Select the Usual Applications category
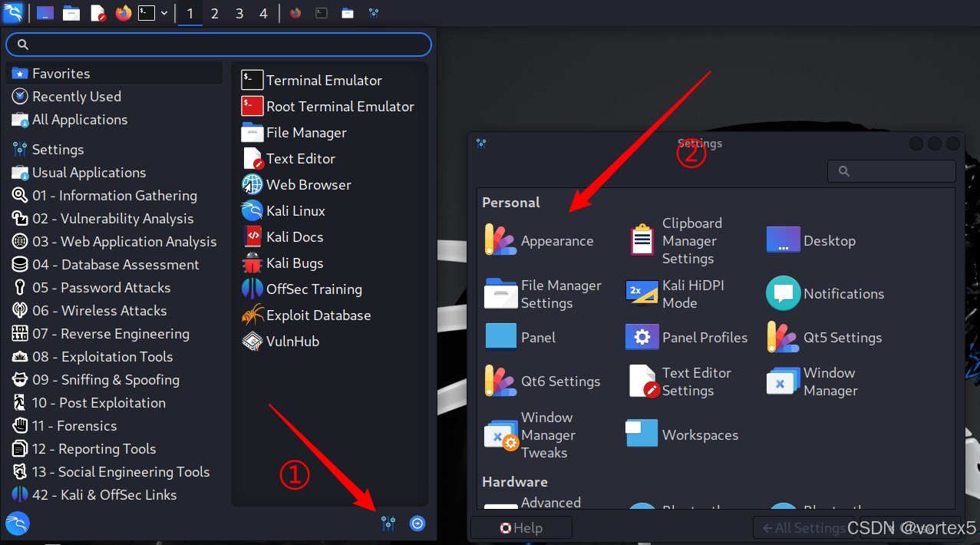This screenshot has height=545, width=980. pos(114,172)
